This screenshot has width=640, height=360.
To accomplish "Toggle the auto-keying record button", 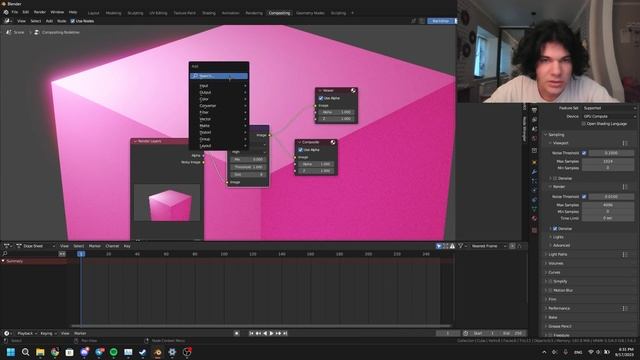I will point(236,333).
